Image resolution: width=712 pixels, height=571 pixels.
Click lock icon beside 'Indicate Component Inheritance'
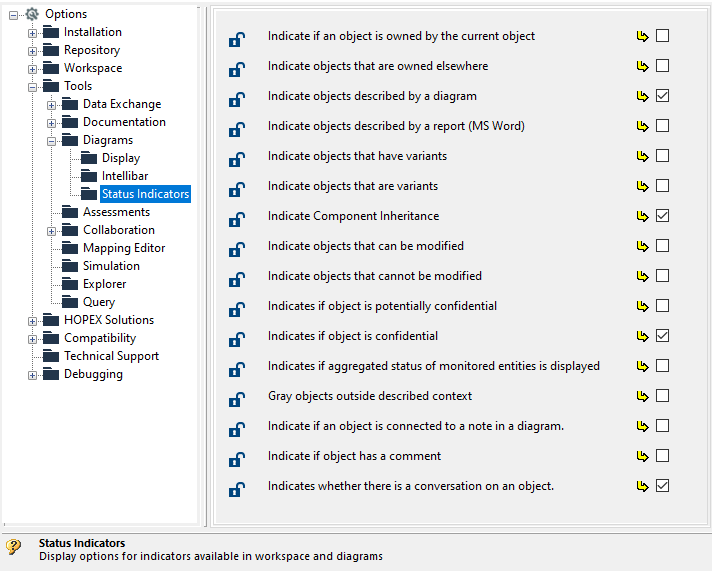coord(236,219)
